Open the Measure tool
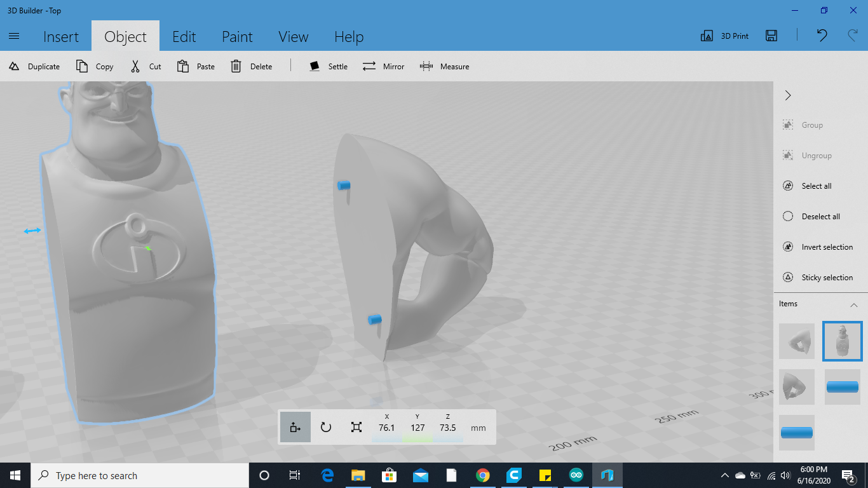 tap(445, 66)
